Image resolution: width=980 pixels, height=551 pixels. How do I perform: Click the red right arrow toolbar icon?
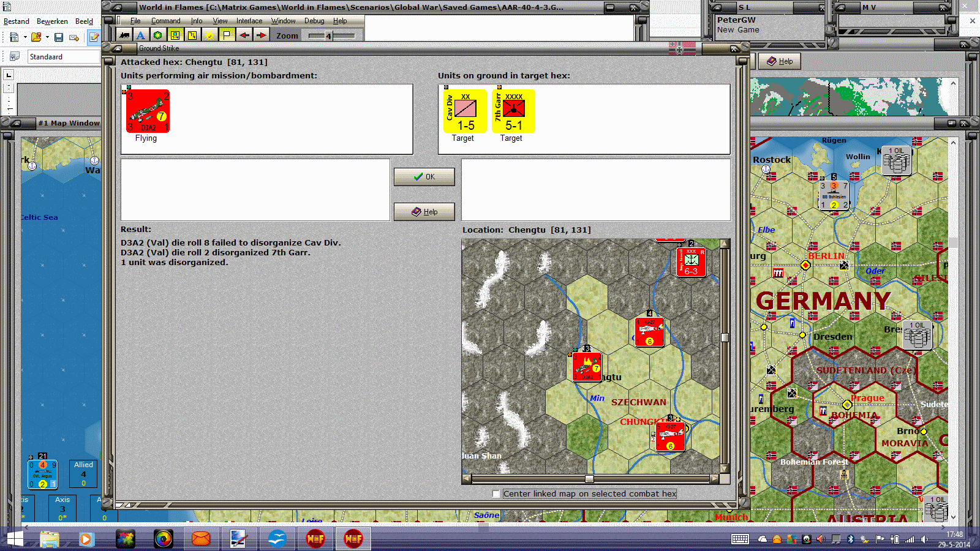tap(262, 35)
